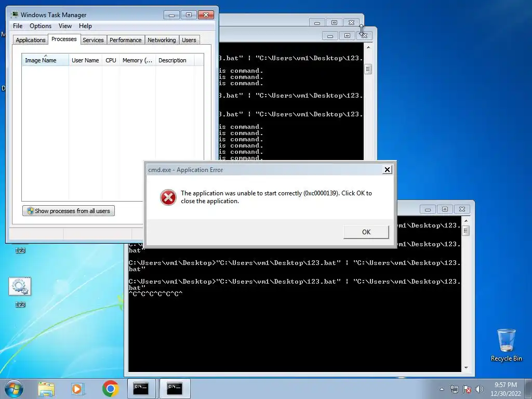The width and height of the screenshot is (532, 399).
Task: Select the 123 gear batch file icon
Action: pyautogui.click(x=20, y=292)
